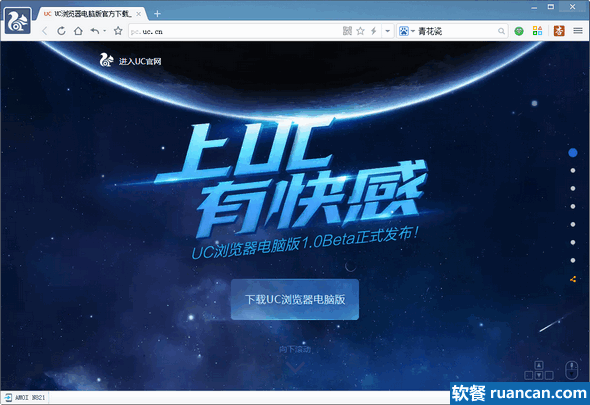Reload the page with refresh icon
Image resolution: width=590 pixels, height=405 pixels.
[61, 31]
